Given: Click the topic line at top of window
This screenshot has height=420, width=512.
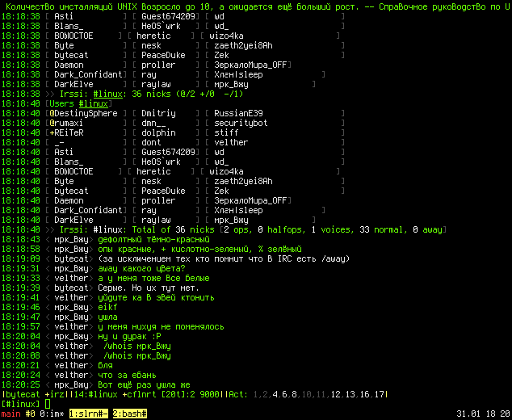Looking at the screenshot, I should 256,6.
